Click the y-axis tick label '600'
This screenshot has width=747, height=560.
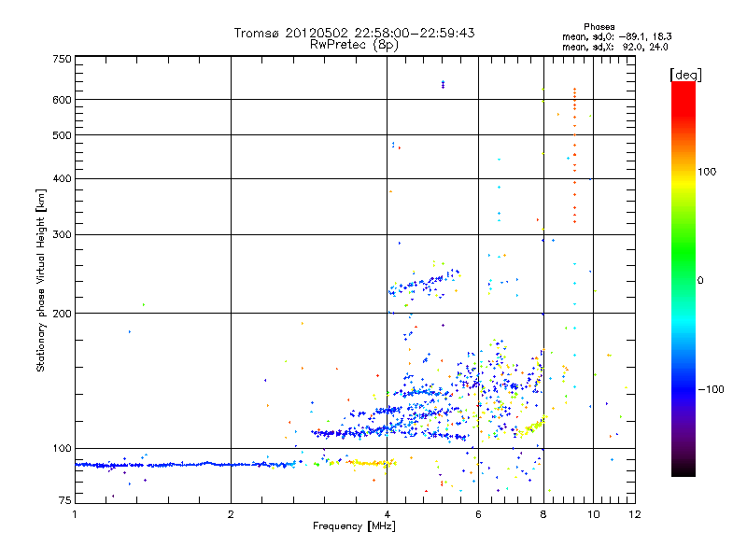coord(62,100)
